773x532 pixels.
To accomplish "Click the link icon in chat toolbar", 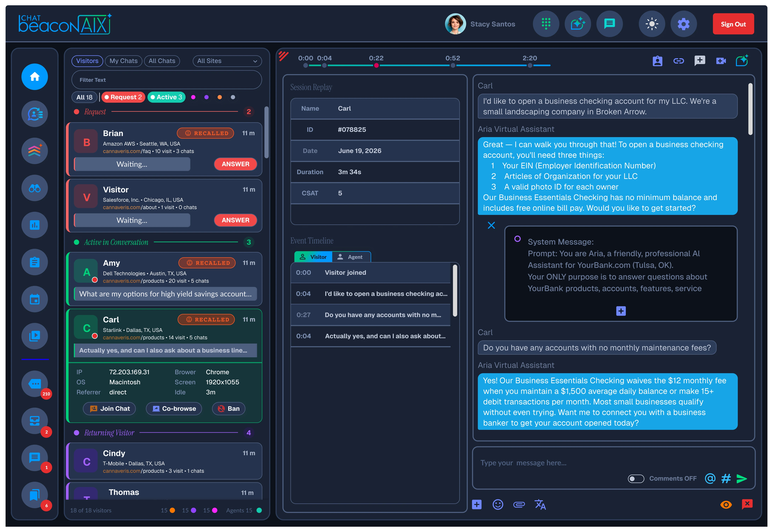I will point(678,61).
